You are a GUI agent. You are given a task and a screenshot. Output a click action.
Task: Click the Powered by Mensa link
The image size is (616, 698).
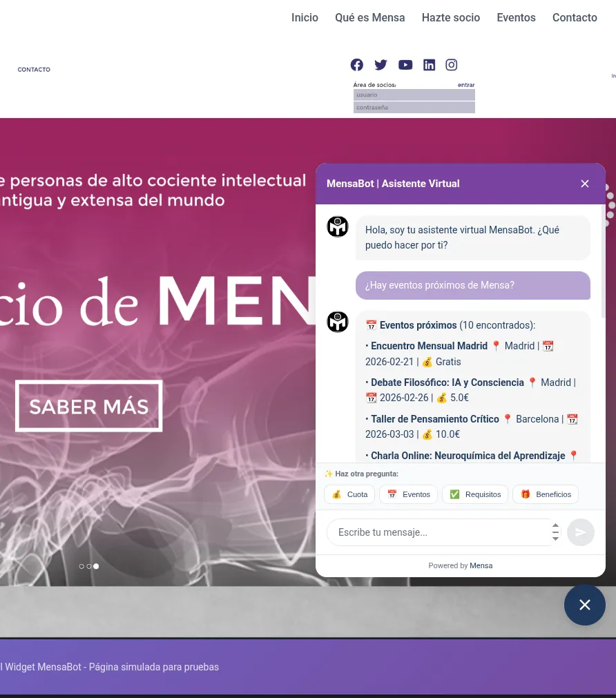(x=481, y=565)
